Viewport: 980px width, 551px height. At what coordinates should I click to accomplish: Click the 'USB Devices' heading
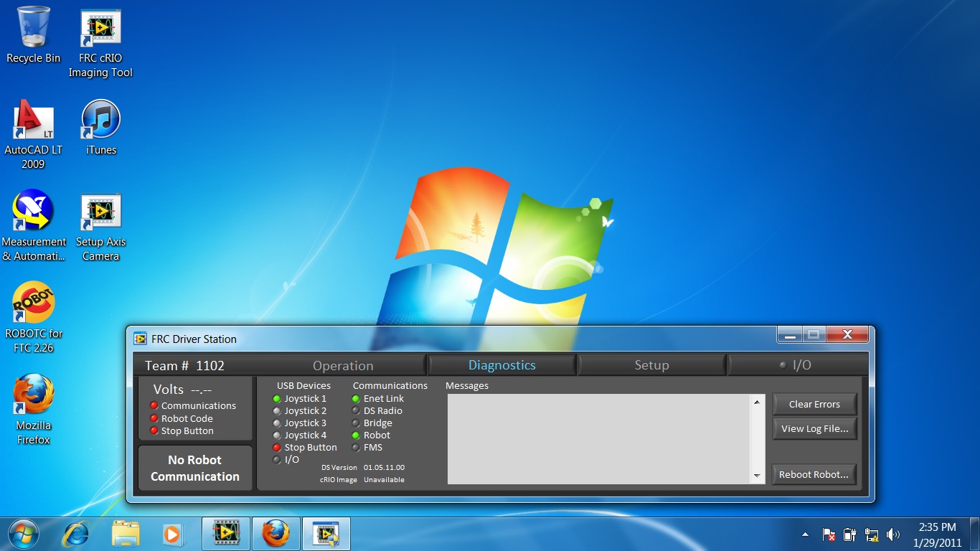pos(304,386)
